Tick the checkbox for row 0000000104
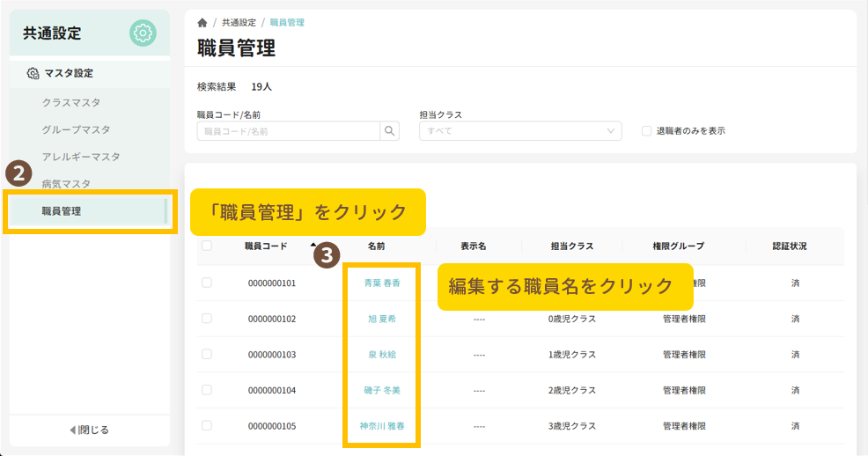Viewport: 868px width, 456px height. (x=207, y=390)
